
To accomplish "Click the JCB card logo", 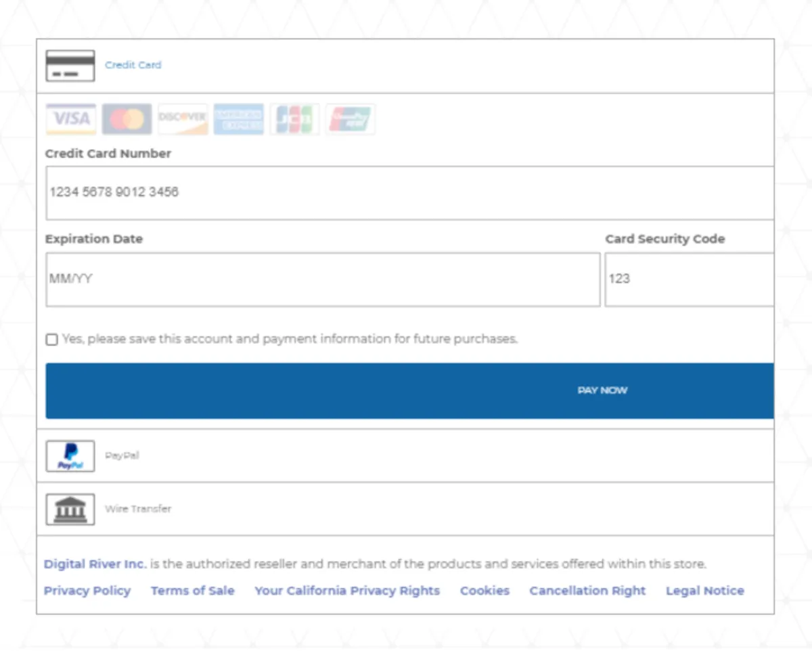I will (x=294, y=119).
